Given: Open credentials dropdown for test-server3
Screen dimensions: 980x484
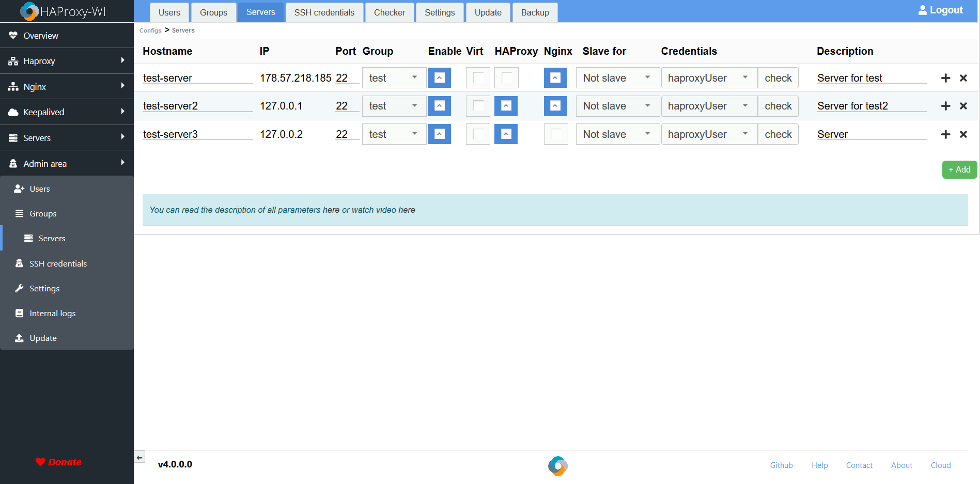Looking at the screenshot, I should click(708, 134).
